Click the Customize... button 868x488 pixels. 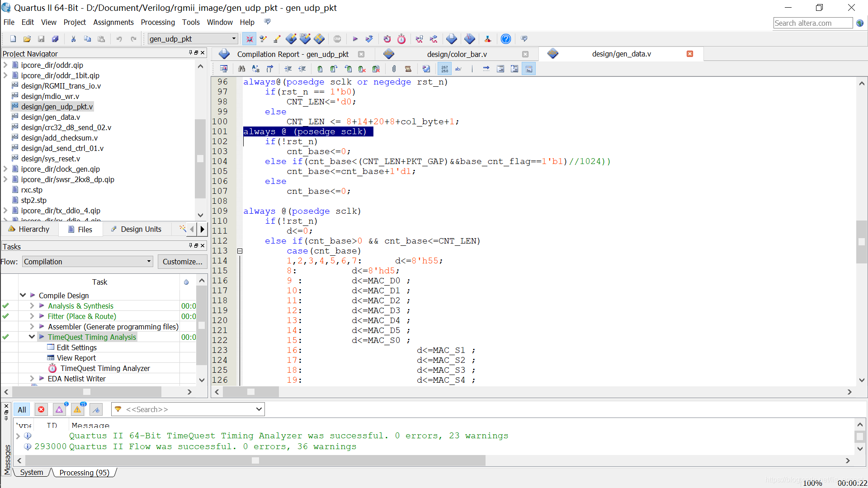(x=183, y=262)
